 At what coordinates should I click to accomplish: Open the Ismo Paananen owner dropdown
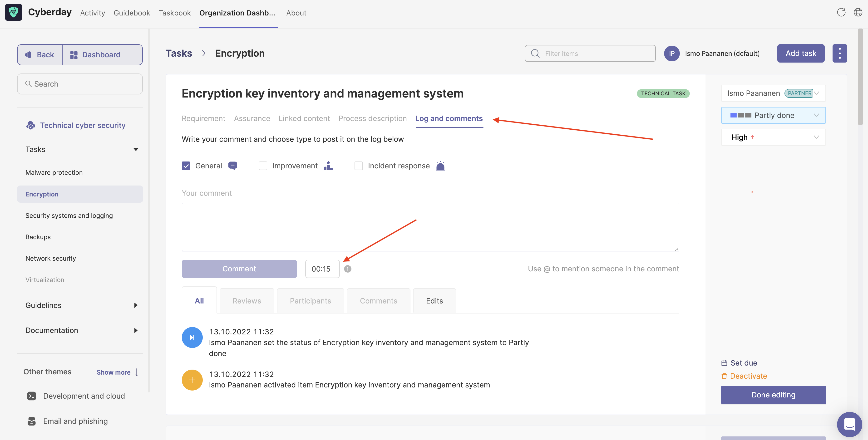pyautogui.click(x=773, y=93)
